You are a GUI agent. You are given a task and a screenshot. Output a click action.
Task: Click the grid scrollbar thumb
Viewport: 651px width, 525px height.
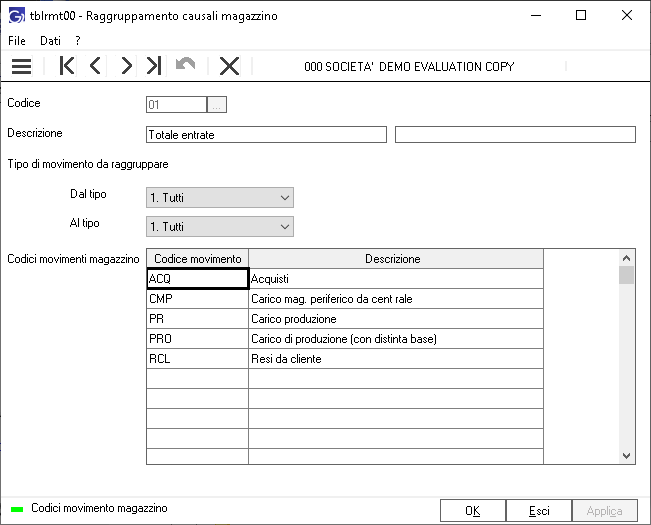pos(626,275)
